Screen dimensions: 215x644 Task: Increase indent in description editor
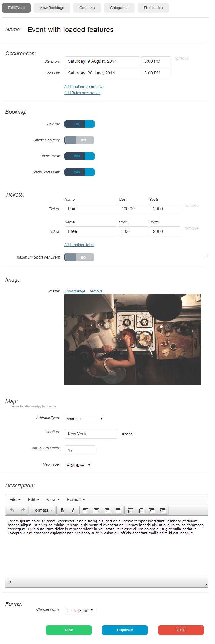[x=163, y=510]
